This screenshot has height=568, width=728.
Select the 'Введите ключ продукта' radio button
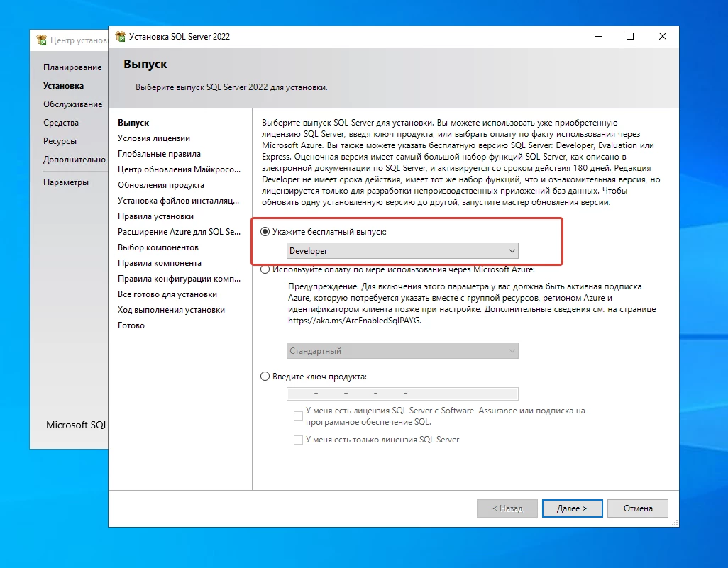pos(265,377)
